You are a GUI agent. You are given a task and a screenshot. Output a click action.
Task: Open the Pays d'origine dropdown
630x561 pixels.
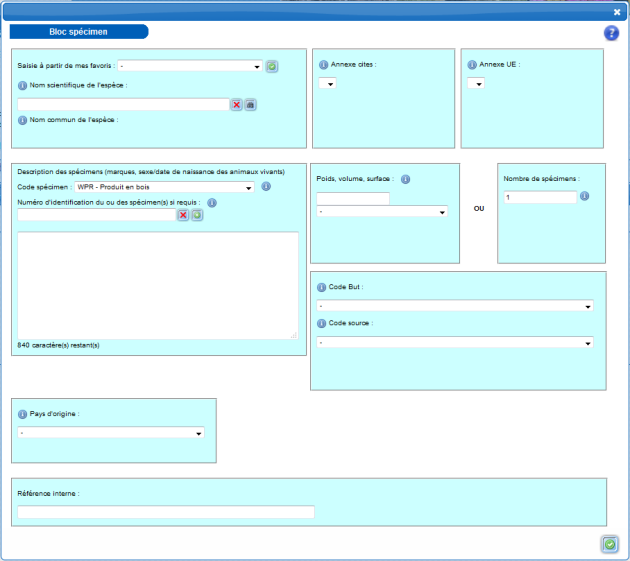click(x=111, y=433)
